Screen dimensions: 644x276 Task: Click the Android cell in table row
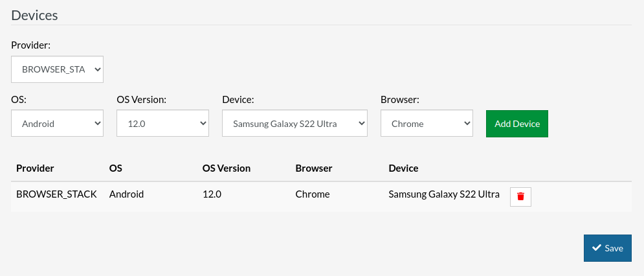[126, 194]
